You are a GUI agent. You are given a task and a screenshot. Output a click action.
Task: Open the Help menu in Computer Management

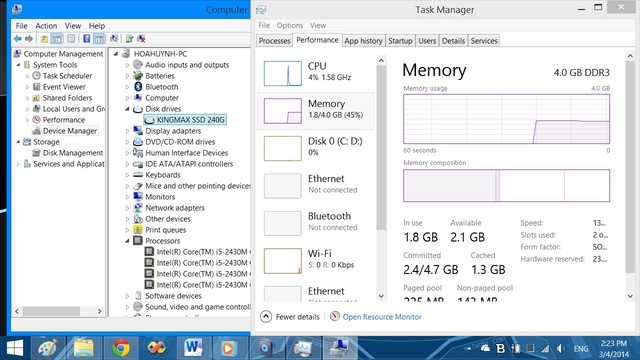97,26
